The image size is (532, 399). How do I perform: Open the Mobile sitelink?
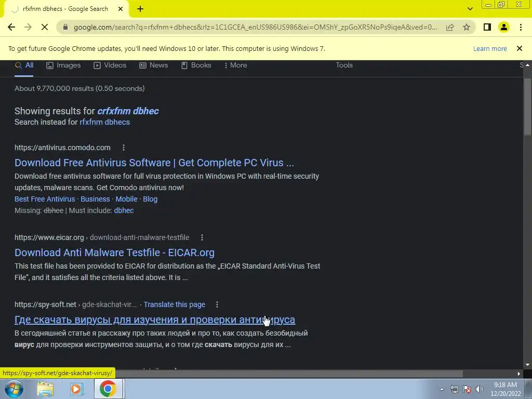click(127, 199)
